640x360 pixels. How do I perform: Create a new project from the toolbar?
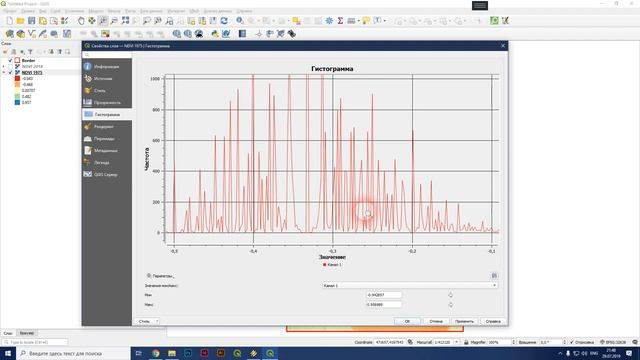click(x=9, y=20)
